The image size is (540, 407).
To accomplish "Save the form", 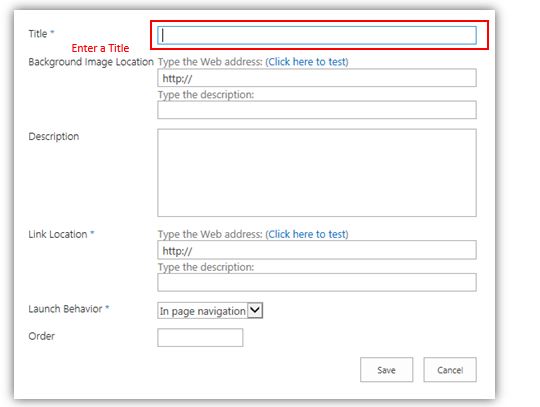I will (x=386, y=370).
